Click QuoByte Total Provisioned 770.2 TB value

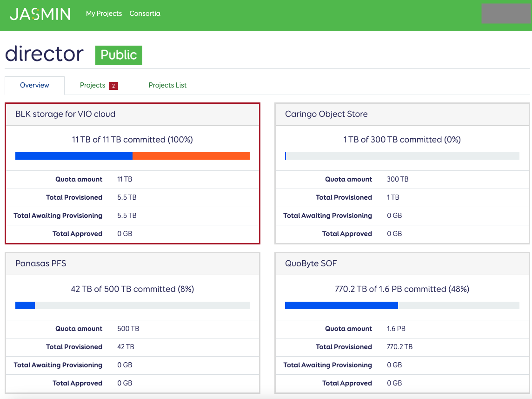click(399, 347)
